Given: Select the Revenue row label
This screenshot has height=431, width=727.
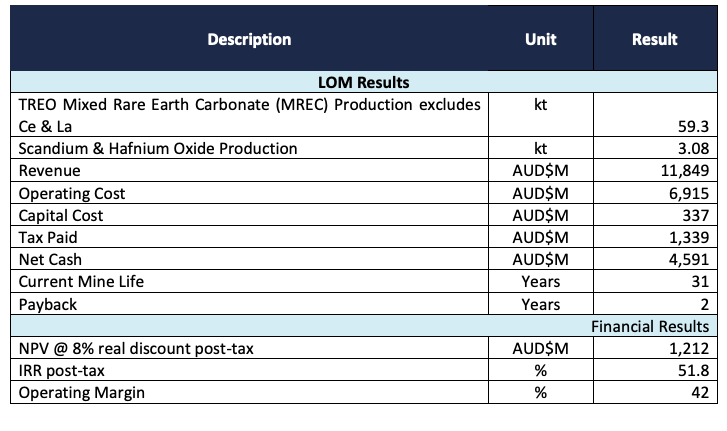Looking at the screenshot, I should pos(50,171).
